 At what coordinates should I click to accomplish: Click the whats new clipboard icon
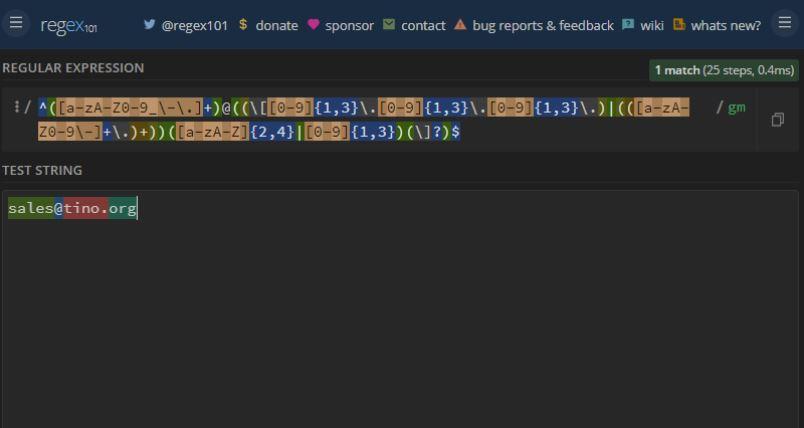point(679,24)
